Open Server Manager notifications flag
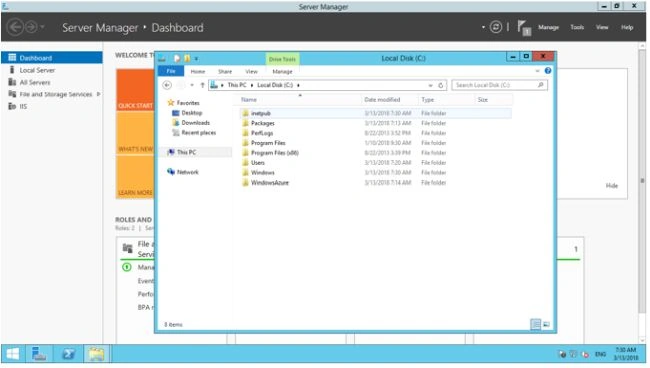This screenshot has height=368, width=650. pyautogui.click(x=524, y=28)
